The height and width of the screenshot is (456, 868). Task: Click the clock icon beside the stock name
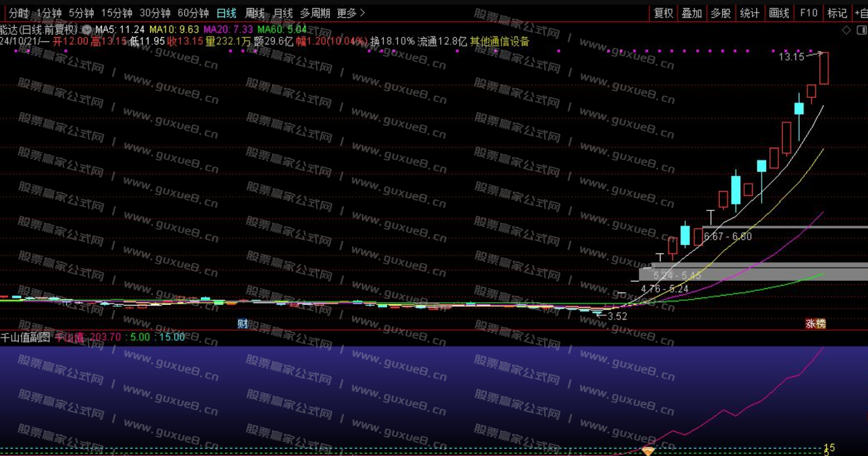(85, 29)
